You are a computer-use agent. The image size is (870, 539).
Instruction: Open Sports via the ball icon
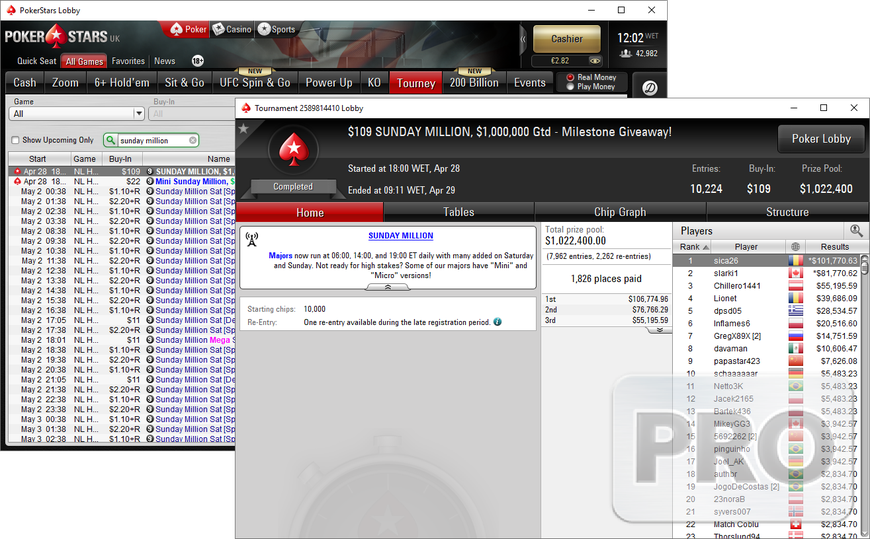[264, 29]
